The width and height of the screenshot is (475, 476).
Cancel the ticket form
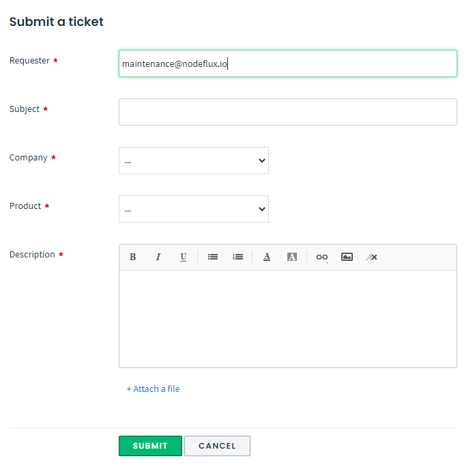tap(217, 446)
